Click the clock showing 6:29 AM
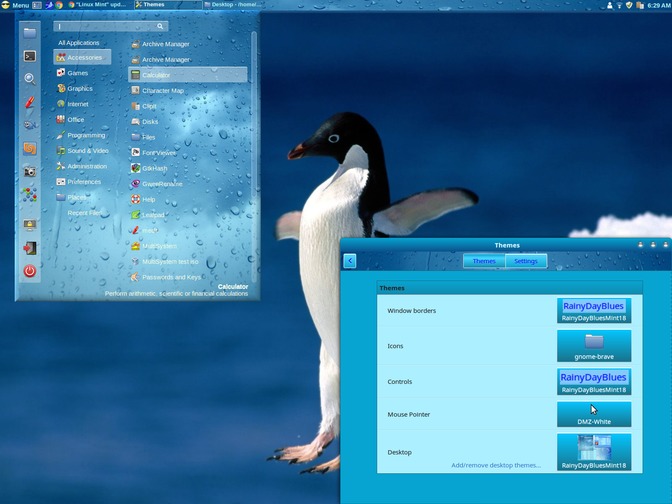 pyautogui.click(x=658, y=5)
